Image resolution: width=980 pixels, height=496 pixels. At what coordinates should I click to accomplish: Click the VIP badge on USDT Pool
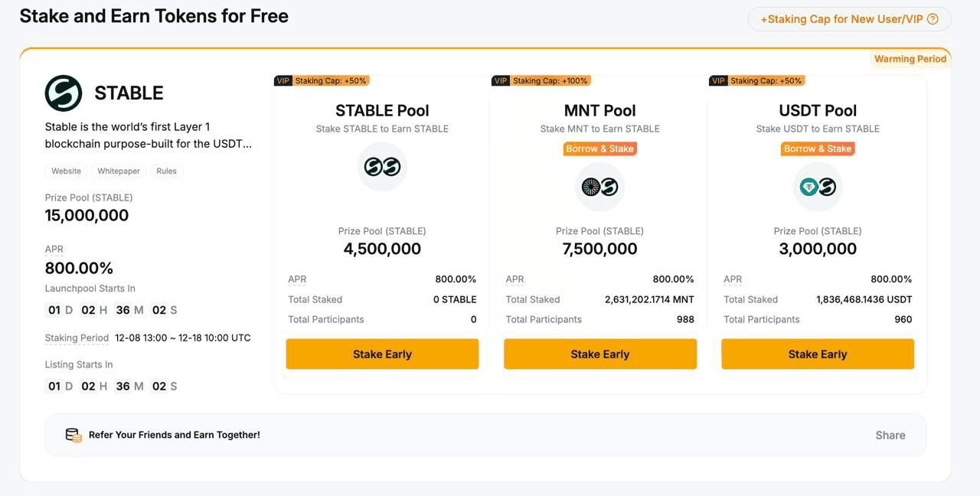click(718, 80)
